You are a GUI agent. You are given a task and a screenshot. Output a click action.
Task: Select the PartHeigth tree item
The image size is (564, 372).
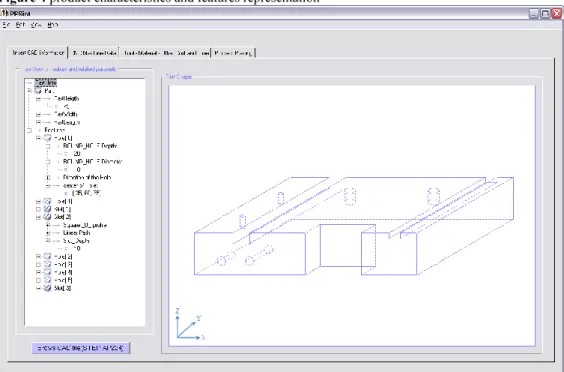(x=67, y=99)
